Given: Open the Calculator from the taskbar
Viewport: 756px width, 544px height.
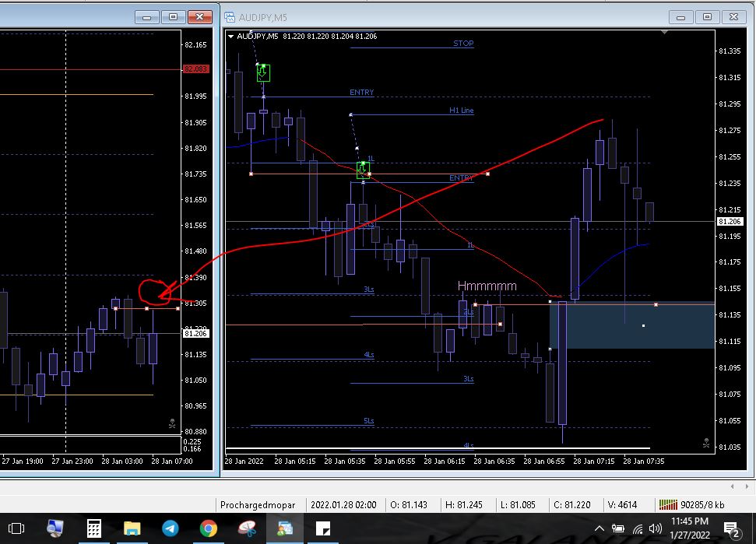Looking at the screenshot, I should (93, 528).
